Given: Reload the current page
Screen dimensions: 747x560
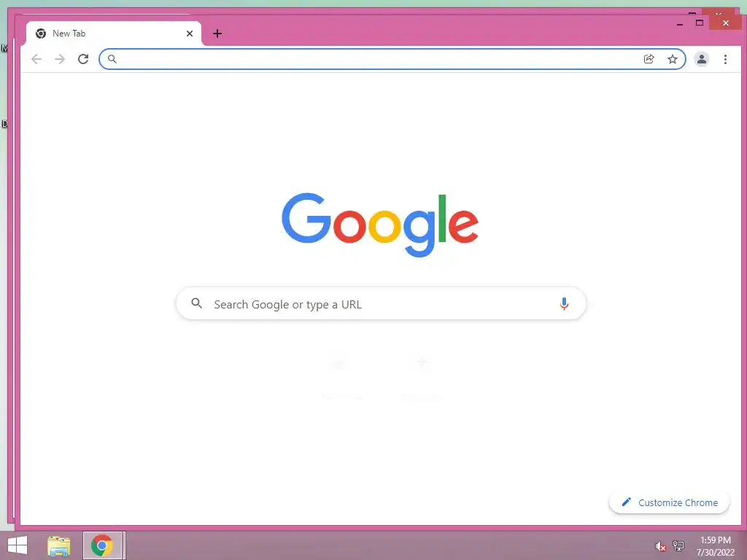Looking at the screenshot, I should click(83, 59).
